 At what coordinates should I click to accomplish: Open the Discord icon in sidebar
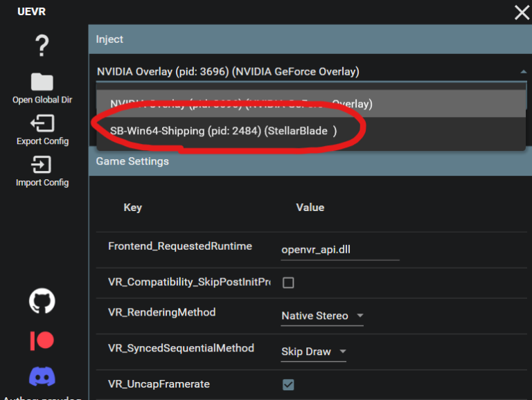(x=42, y=376)
